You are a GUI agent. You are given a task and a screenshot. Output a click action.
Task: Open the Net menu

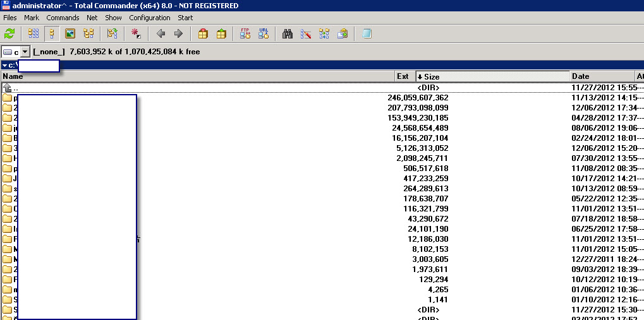pos(92,18)
